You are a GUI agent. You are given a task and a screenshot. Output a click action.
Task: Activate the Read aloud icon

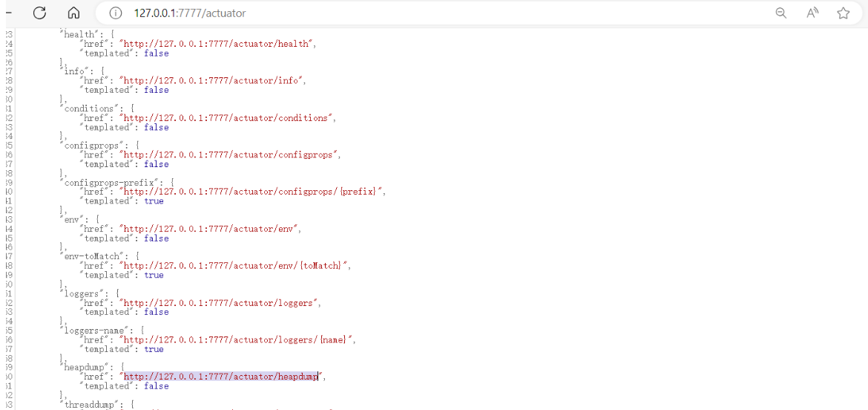tap(812, 13)
